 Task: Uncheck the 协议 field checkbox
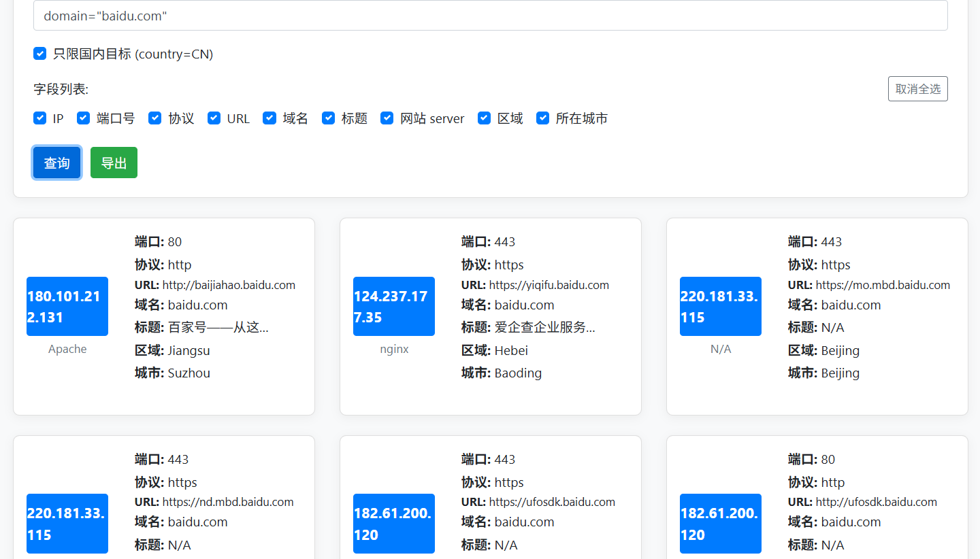(x=155, y=118)
